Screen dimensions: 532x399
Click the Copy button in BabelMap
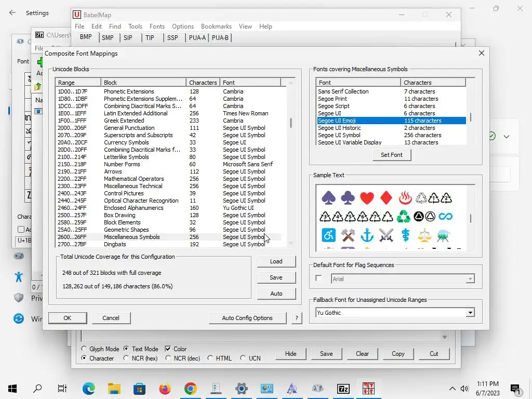pos(398,353)
